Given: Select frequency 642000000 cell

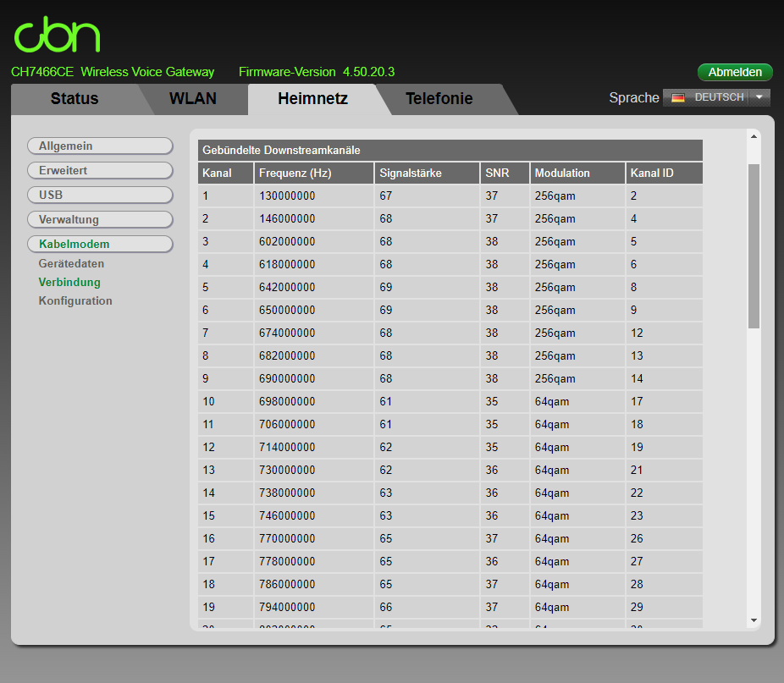Looking at the screenshot, I should 314,287.
